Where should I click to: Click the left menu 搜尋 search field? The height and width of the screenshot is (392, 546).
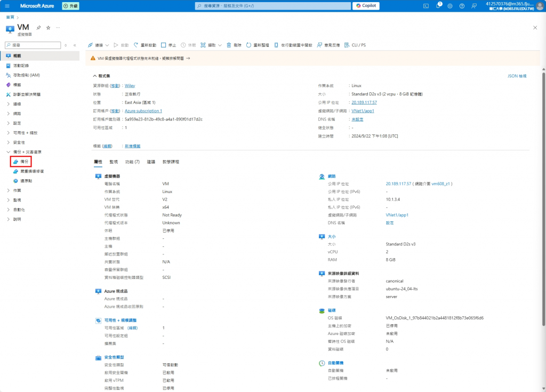[33, 45]
